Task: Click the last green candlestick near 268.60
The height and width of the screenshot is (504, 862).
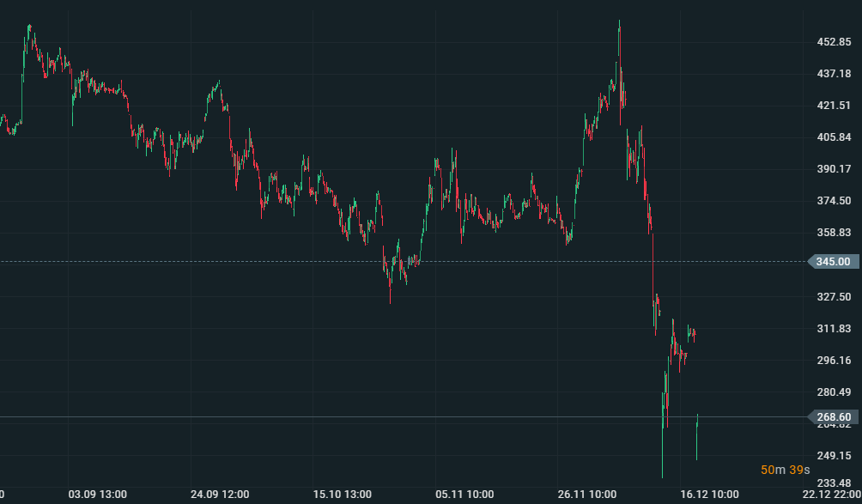Action: coord(697,422)
